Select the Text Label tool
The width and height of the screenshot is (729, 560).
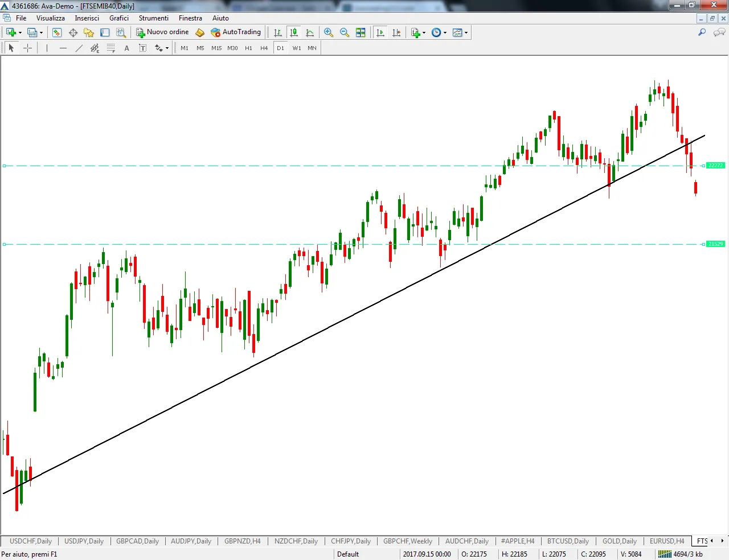click(x=143, y=48)
